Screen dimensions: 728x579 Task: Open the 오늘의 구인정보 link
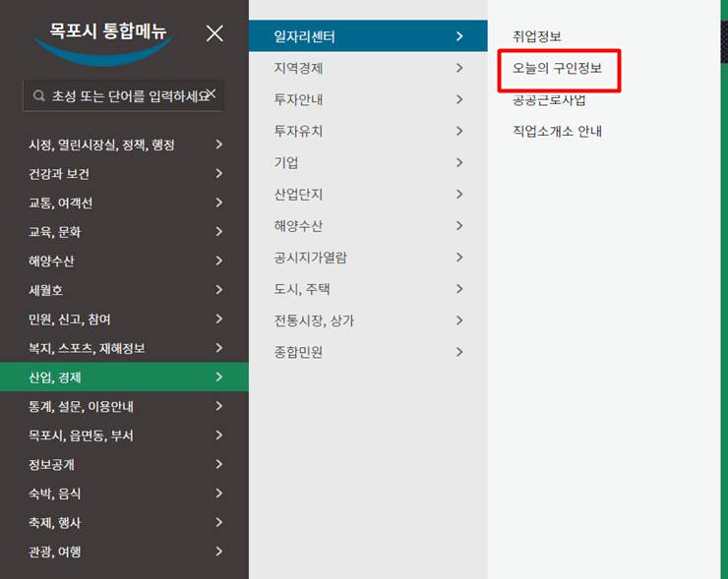pyautogui.click(x=557, y=69)
